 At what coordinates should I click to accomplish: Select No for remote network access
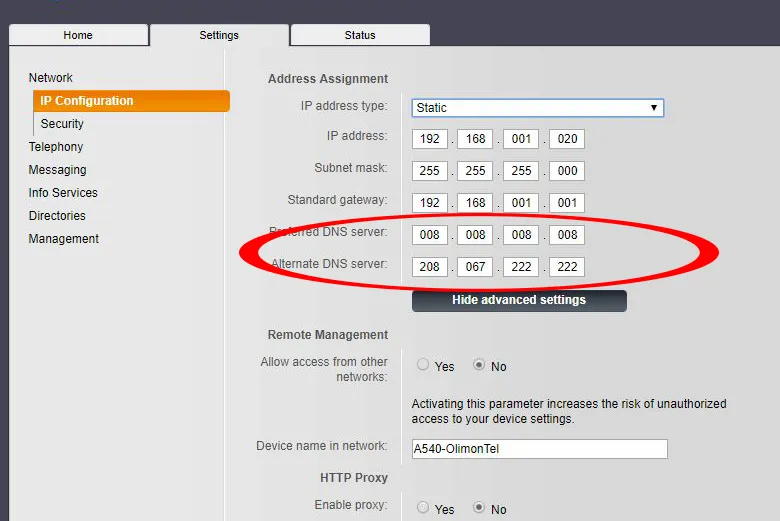coord(479,366)
